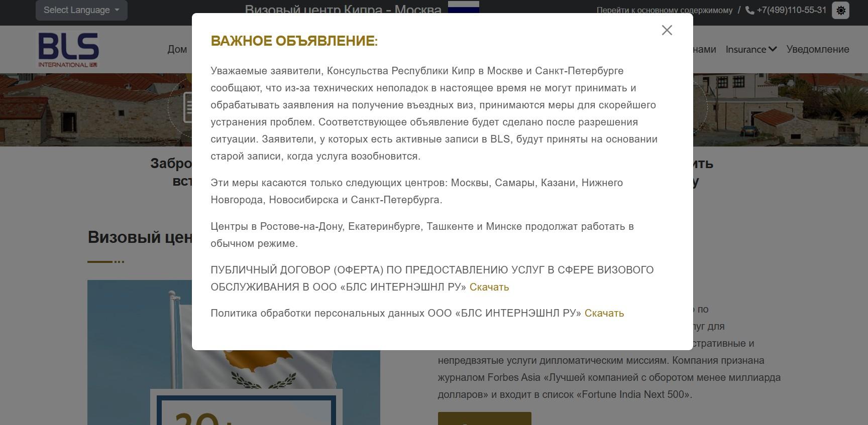Click the Визовый центр Кипра - Москва title
Image resolution: width=868 pixels, height=425 pixels.
[343, 9]
